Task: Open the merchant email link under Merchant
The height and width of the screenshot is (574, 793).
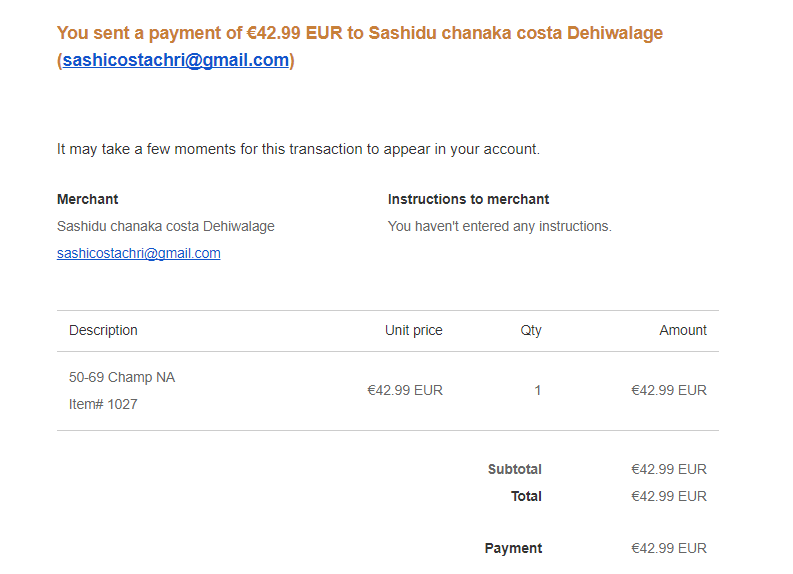Action: coord(138,253)
